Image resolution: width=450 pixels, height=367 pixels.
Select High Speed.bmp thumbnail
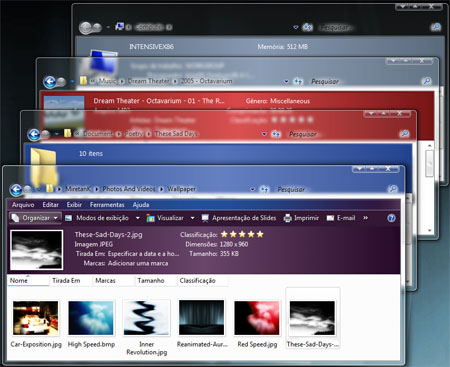click(x=91, y=318)
